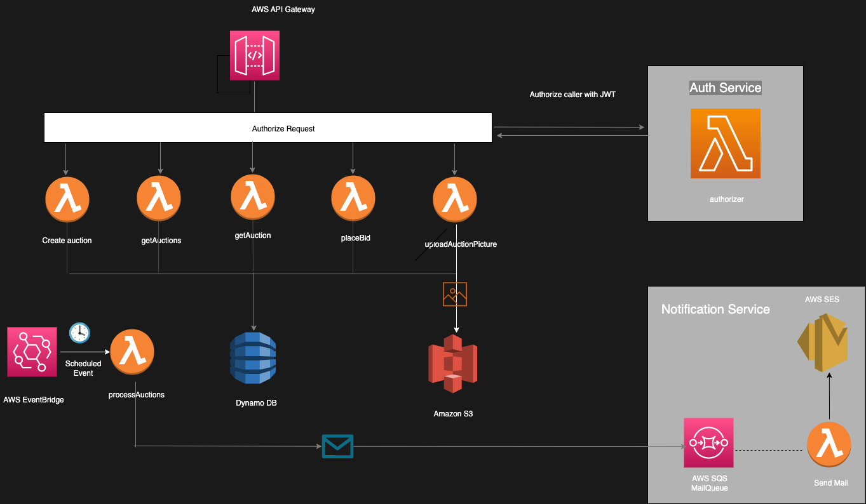Click the 'getAuction' label
The height and width of the screenshot is (504, 866).
tap(253, 235)
